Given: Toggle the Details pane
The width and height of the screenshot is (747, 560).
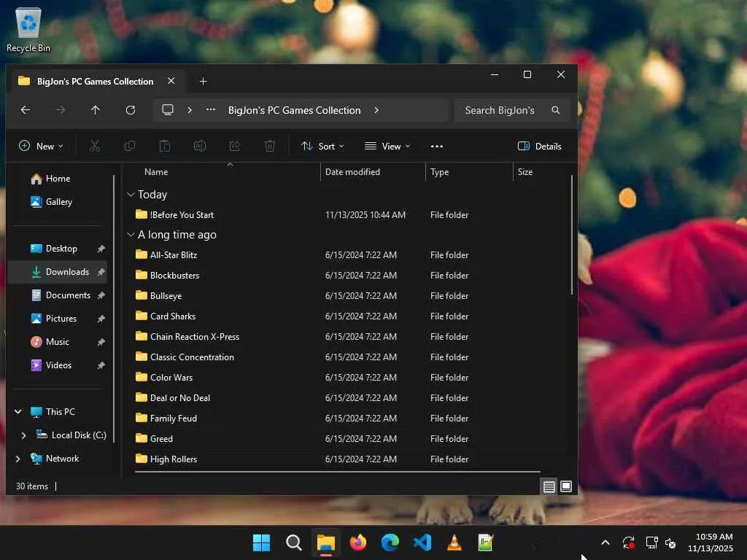Looking at the screenshot, I should tap(539, 146).
